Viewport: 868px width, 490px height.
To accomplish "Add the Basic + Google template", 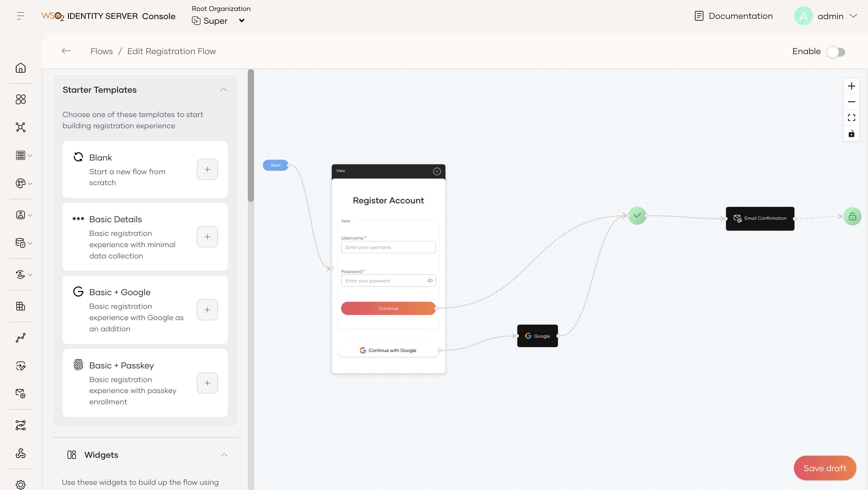I will pyautogui.click(x=207, y=309).
